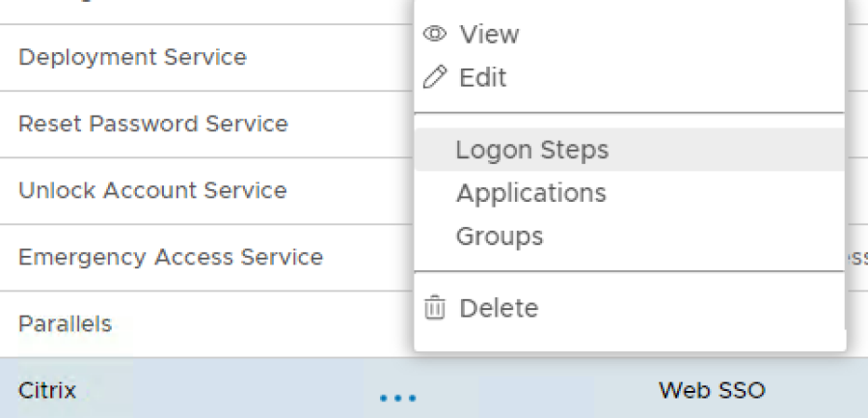Click the trash can icon beside Delete

coord(436,309)
